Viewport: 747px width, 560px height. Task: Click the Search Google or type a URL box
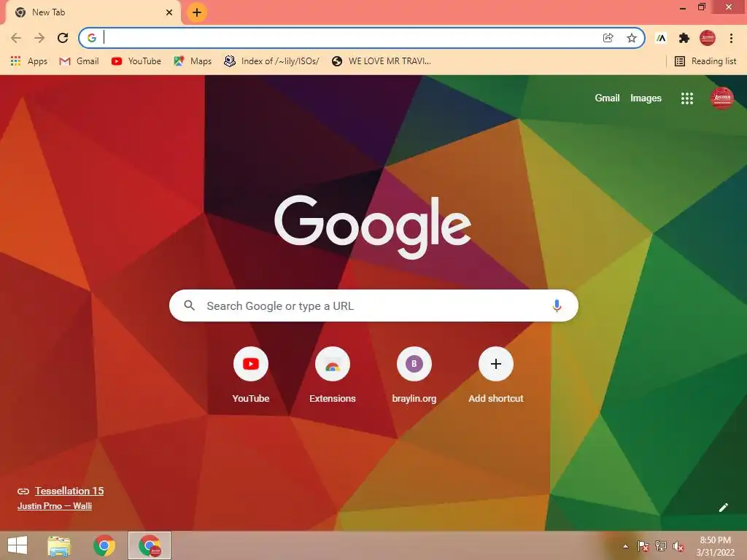(x=373, y=306)
